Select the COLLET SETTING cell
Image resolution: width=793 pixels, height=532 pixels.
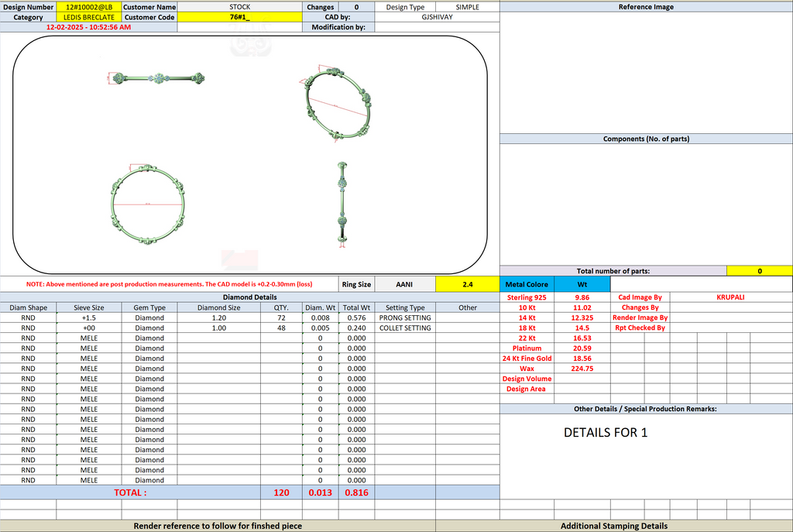pos(405,328)
